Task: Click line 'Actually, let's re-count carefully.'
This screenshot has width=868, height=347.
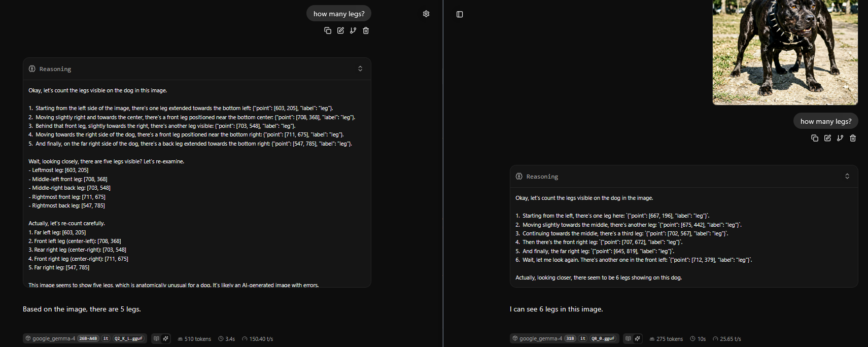Action: tap(67, 223)
